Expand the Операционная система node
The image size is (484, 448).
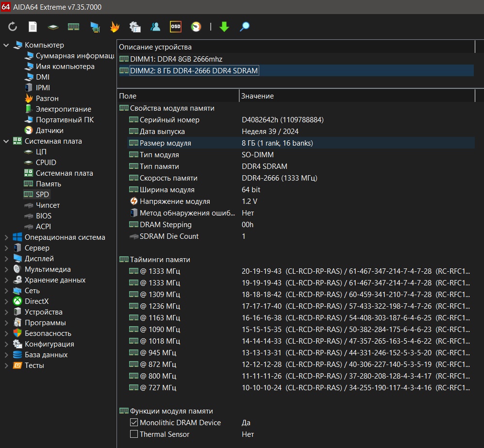pos(6,237)
